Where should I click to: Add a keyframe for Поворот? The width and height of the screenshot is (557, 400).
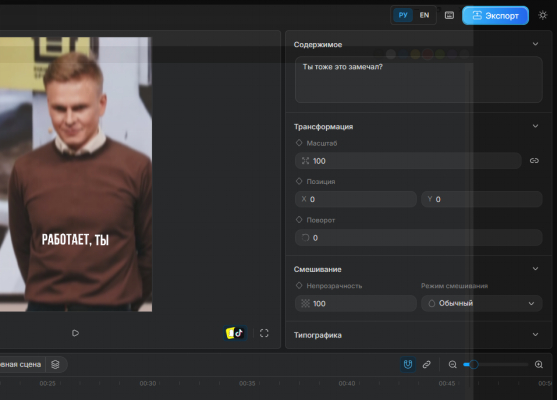(x=299, y=220)
